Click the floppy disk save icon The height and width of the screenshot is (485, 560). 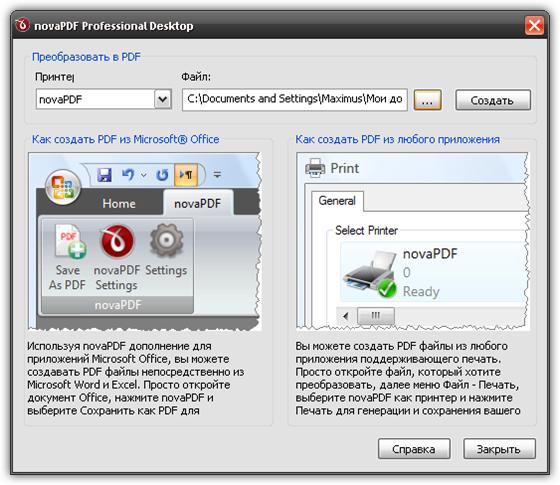(104, 175)
